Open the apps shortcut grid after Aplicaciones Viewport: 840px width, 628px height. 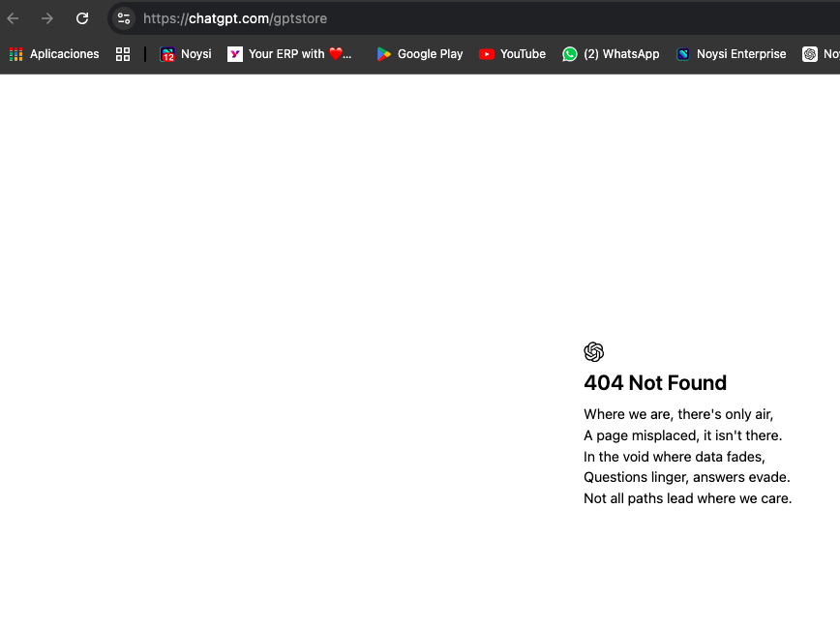(123, 54)
